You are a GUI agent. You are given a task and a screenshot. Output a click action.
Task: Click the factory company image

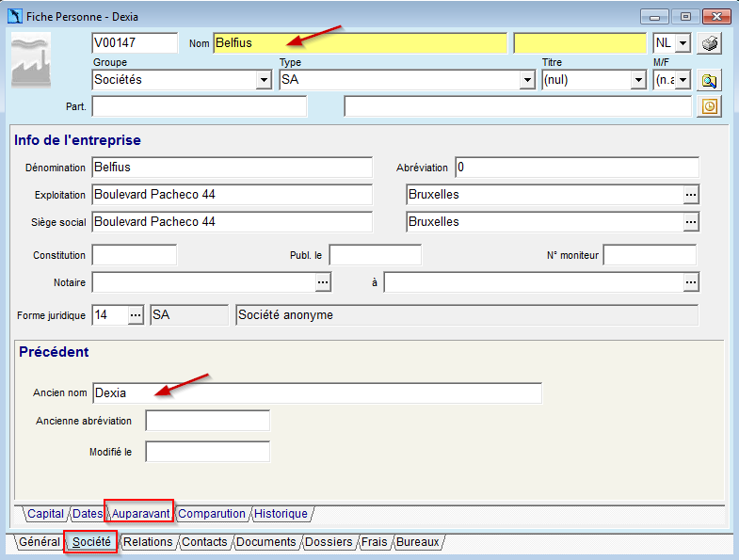tap(31, 60)
